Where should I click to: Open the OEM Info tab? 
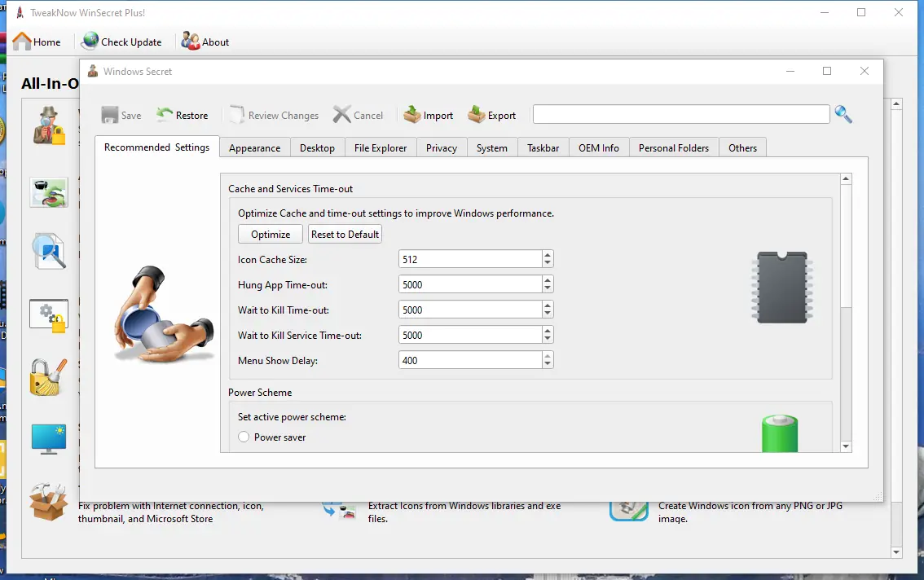pos(599,148)
